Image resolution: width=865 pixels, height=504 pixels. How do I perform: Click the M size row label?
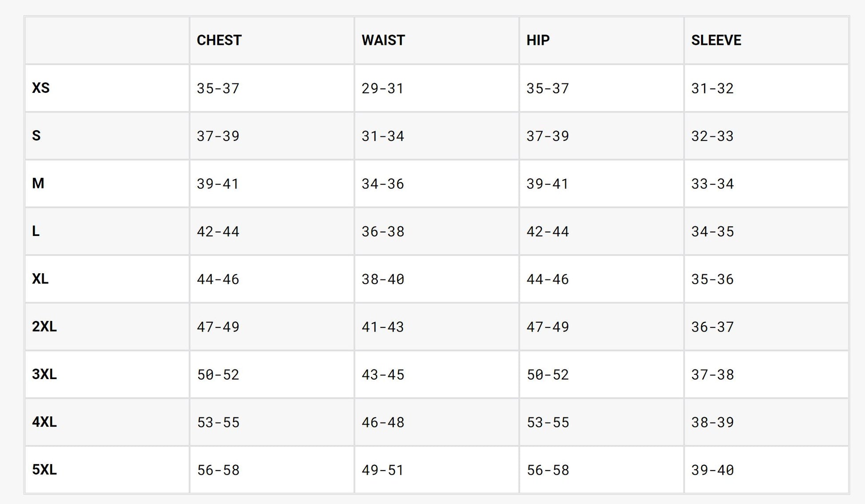click(x=38, y=183)
